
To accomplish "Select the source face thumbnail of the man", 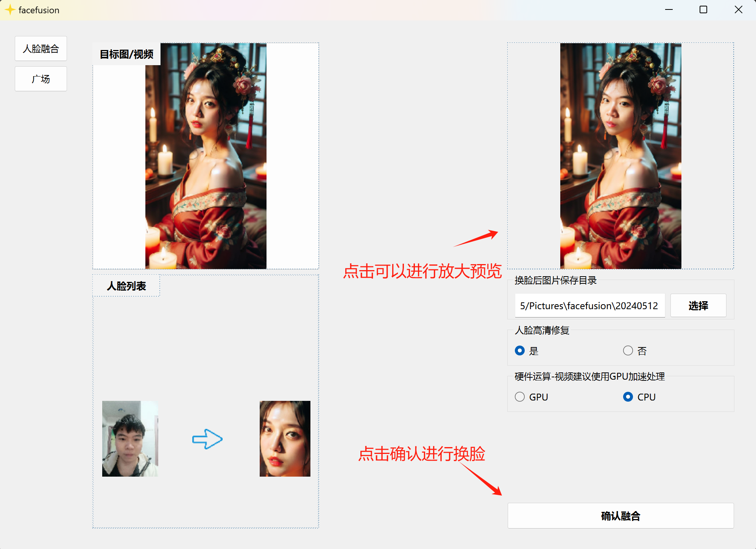I will click(x=130, y=439).
